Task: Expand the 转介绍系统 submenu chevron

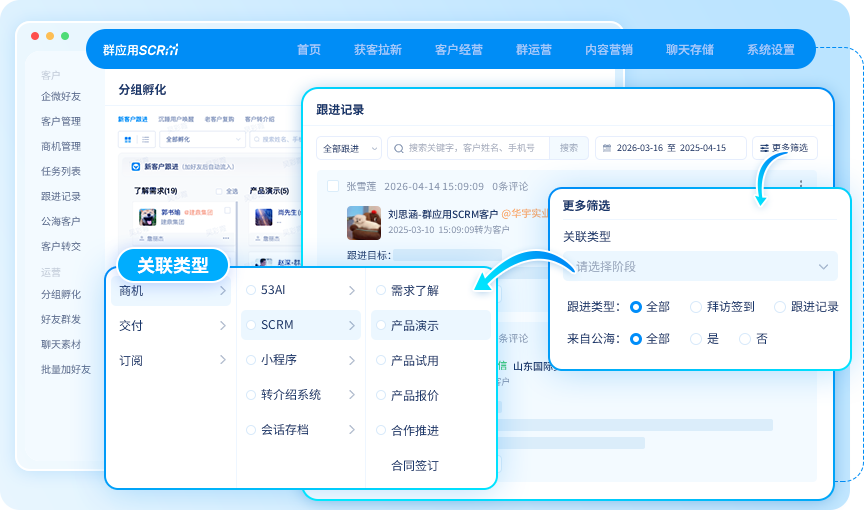Action: pyautogui.click(x=352, y=395)
